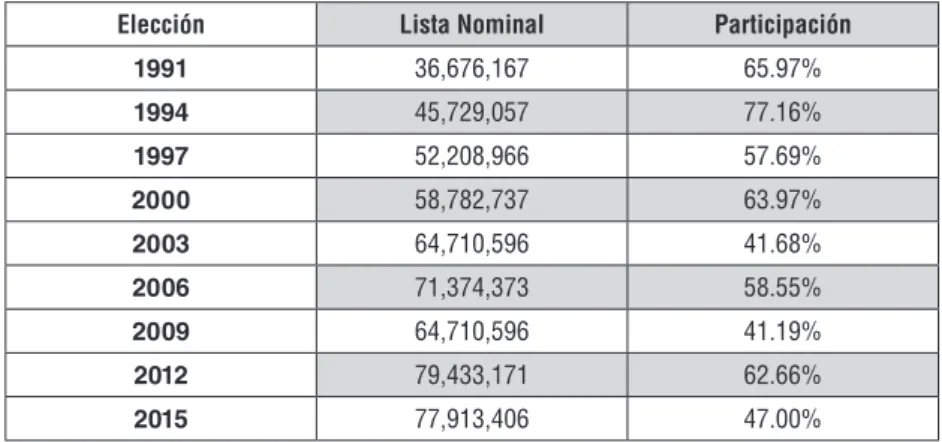The width and height of the screenshot is (942, 442).
Task: Select the 1991 election row label
Action: pyautogui.click(x=160, y=68)
